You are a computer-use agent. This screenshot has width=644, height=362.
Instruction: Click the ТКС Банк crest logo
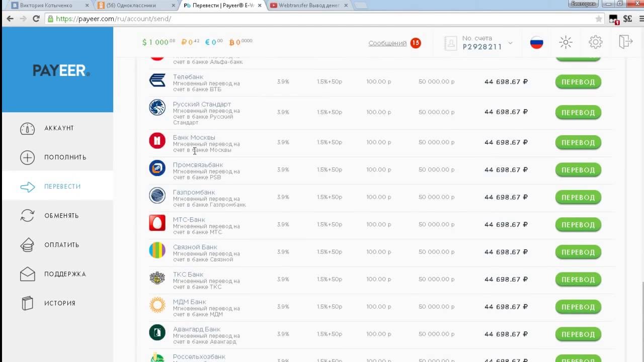click(157, 278)
